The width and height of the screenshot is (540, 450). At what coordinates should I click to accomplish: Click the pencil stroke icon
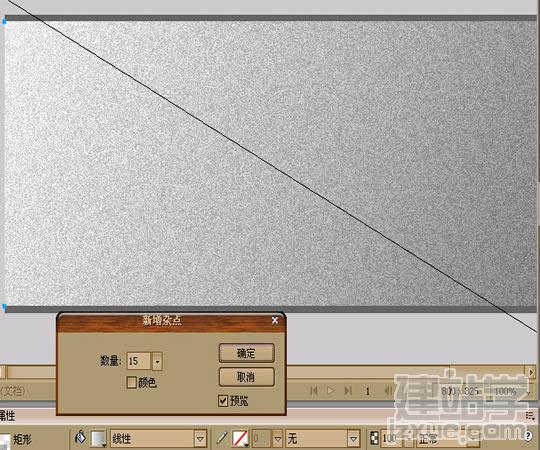pyautogui.click(x=222, y=438)
